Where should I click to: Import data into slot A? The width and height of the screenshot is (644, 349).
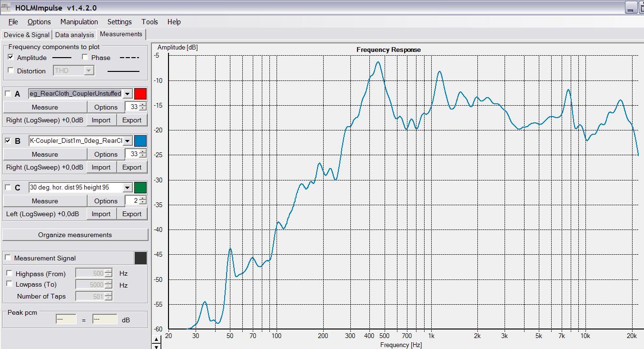[101, 120]
